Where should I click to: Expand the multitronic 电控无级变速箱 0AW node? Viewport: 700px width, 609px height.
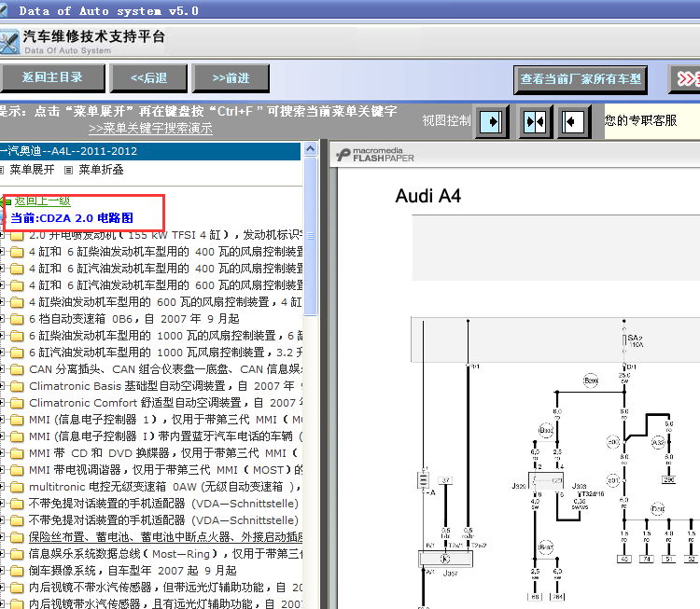click(2, 487)
